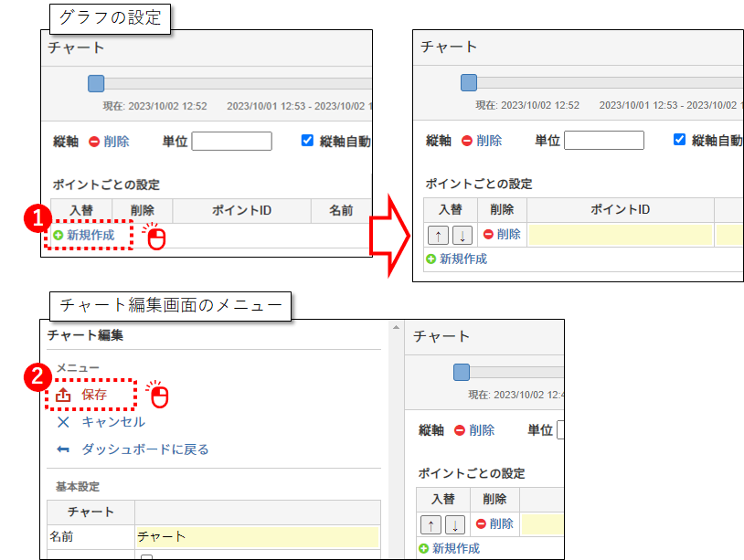
Task: Click the 名前 field containing チャート
Action: [257, 537]
